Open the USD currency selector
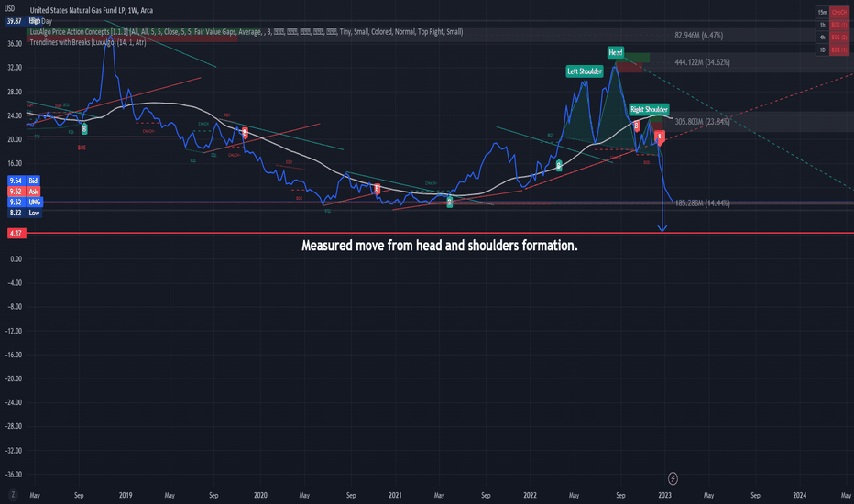The image size is (854, 504). (x=9, y=9)
